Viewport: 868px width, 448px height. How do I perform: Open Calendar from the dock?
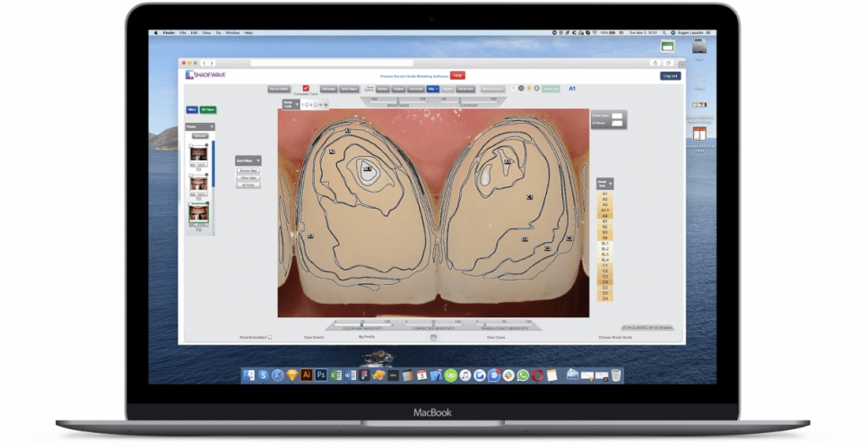421,375
